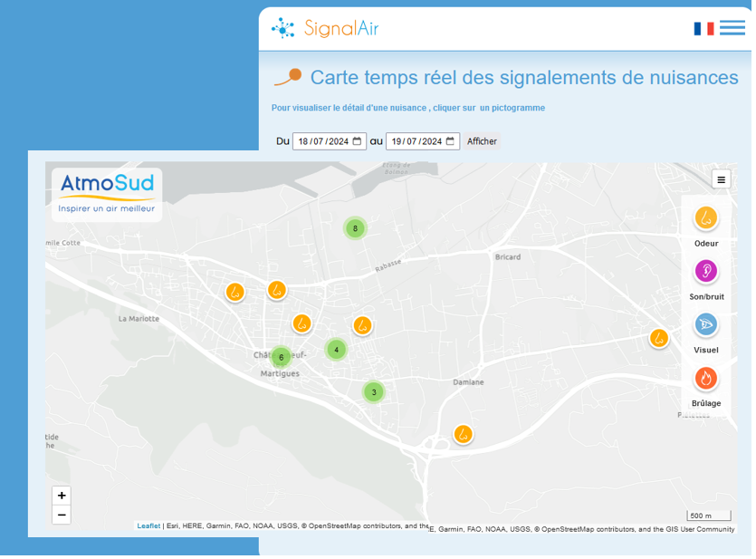
Task: Click the 'La Mariotte' place label on the map
Action: [x=139, y=319]
